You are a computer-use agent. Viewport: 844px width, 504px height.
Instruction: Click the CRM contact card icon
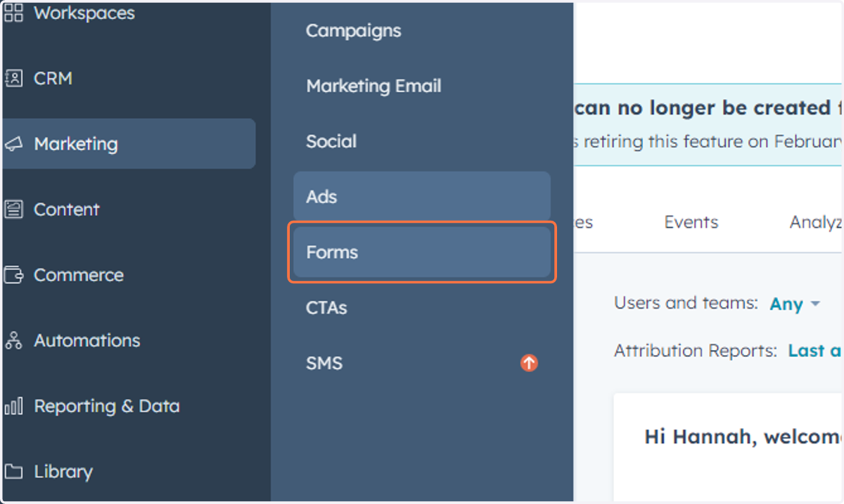(13, 78)
